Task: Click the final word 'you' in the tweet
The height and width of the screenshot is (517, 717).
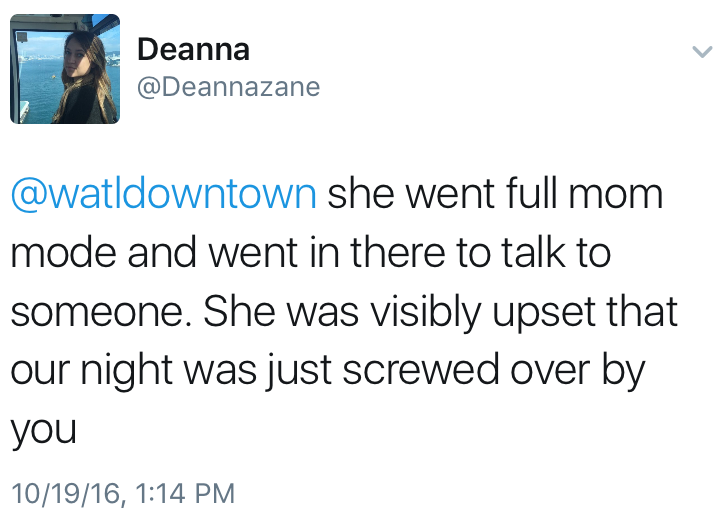Action: click(x=43, y=432)
